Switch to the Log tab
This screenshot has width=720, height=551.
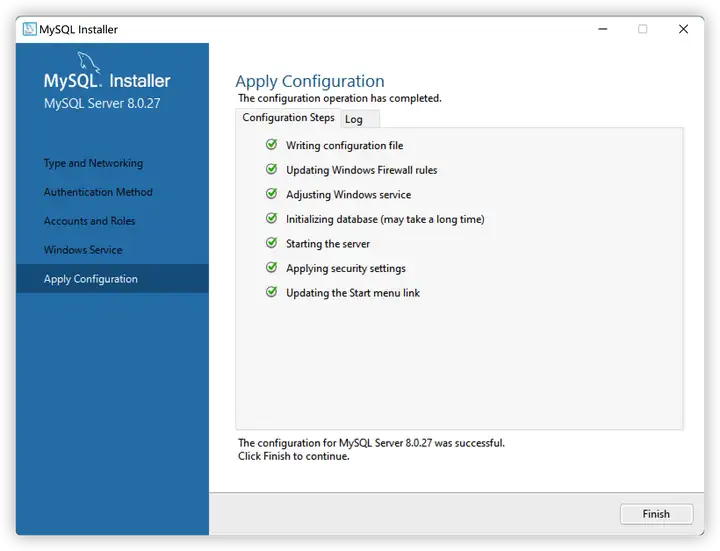360,119
